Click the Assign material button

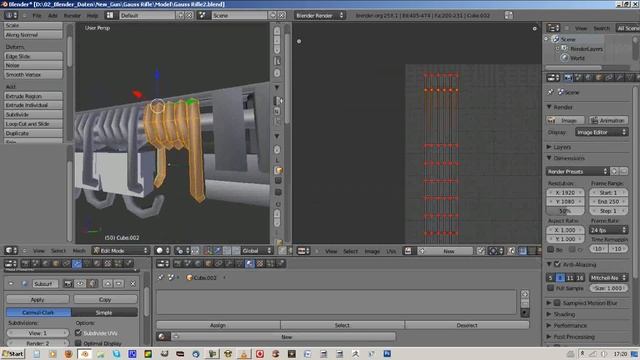pos(218,325)
